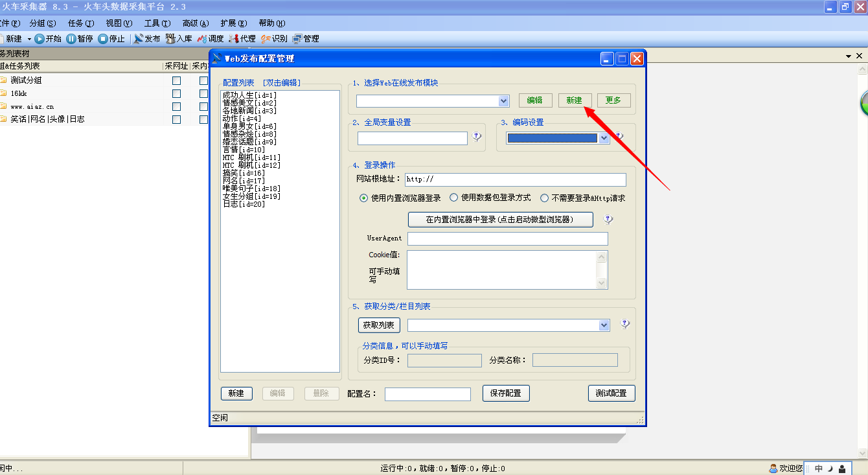Click the green 编辑 button for publish module
This screenshot has height=475, width=868.
click(x=535, y=100)
